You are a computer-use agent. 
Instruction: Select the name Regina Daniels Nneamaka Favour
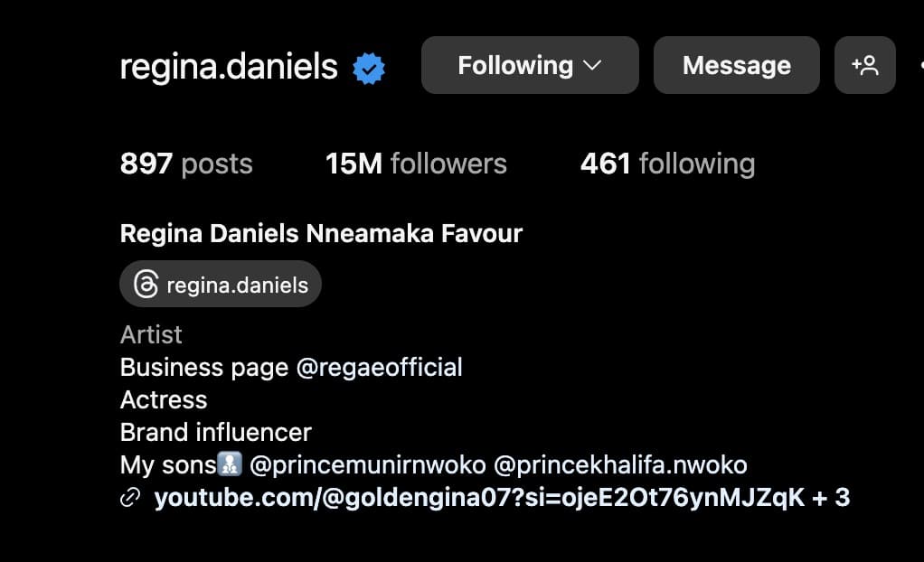pyautogui.click(x=321, y=234)
